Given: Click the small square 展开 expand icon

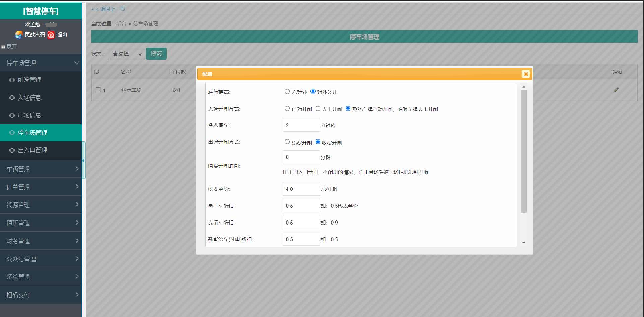Looking at the screenshot, I should 3,47.
